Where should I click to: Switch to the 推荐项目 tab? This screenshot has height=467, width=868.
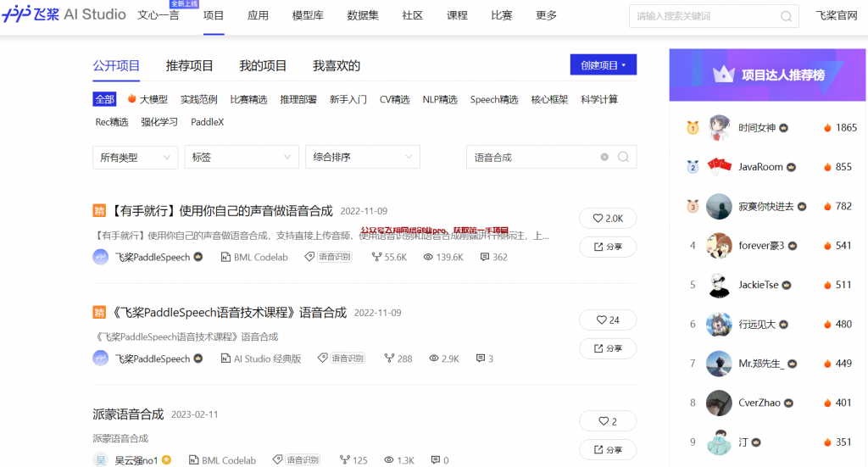click(189, 65)
